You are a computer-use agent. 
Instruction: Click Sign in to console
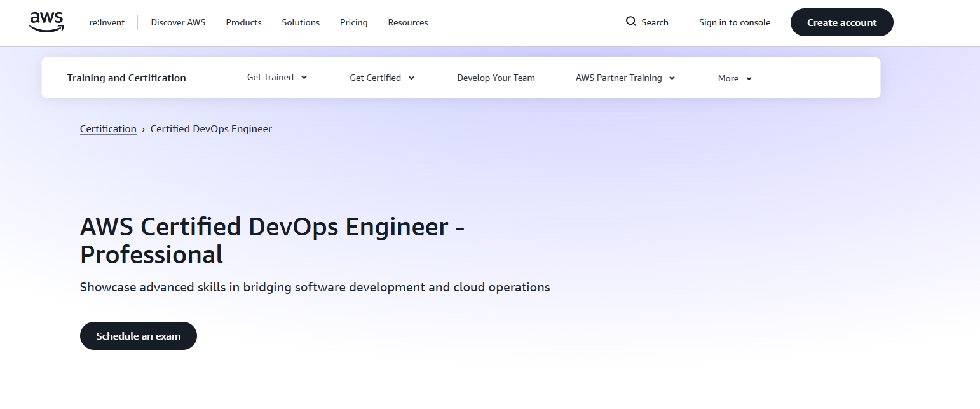[x=735, y=22]
